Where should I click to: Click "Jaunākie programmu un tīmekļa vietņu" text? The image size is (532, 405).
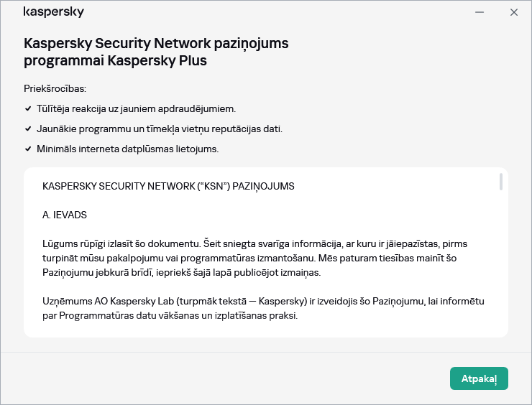coord(159,129)
